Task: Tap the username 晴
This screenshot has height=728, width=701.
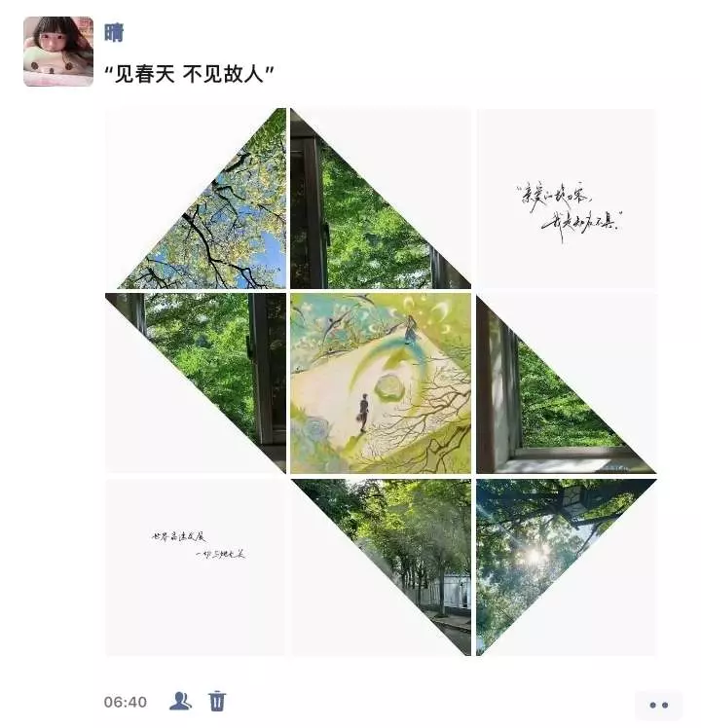Action: pos(114,33)
